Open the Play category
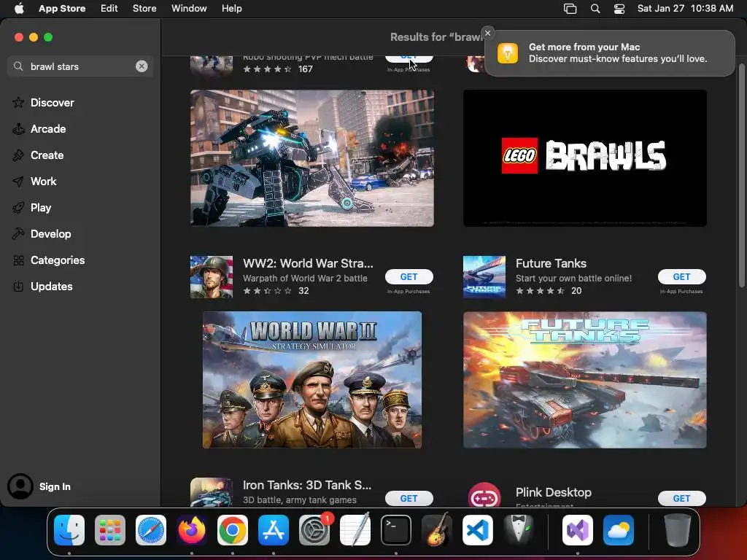This screenshot has width=747, height=560. coord(41,207)
